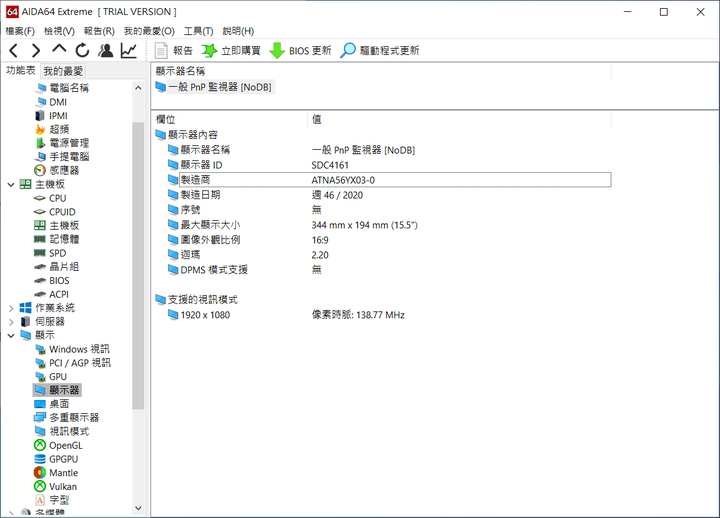Select BIOS in the tree
The width and height of the screenshot is (720, 518).
tap(52, 281)
